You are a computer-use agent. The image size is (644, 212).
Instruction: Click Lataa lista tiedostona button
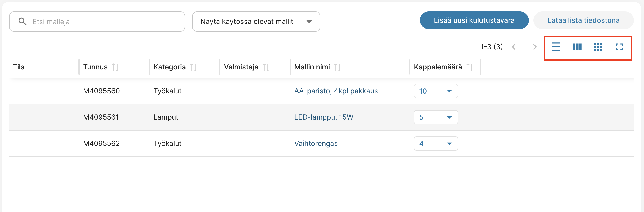pyautogui.click(x=583, y=20)
